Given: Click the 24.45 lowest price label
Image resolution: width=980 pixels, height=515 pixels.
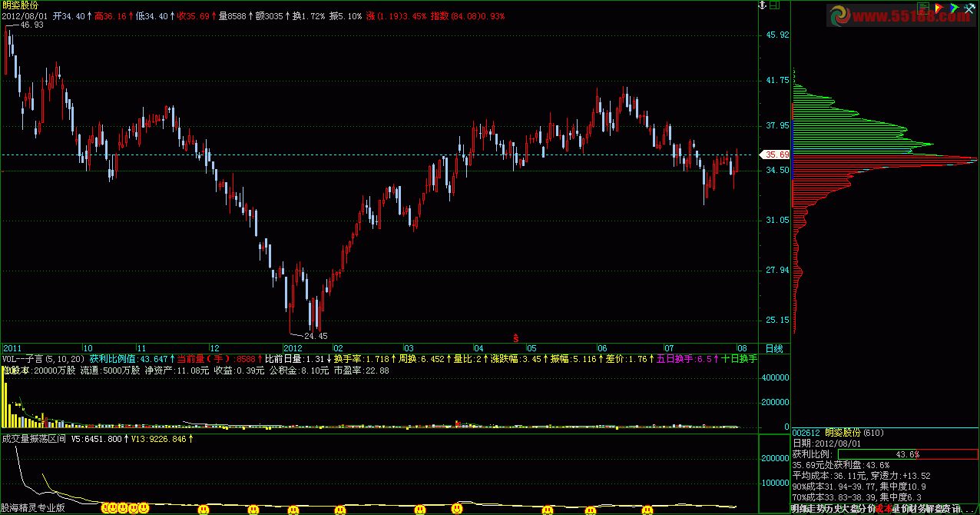Looking at the screenshot, I should pyautogui.click(x=315, y=336).
